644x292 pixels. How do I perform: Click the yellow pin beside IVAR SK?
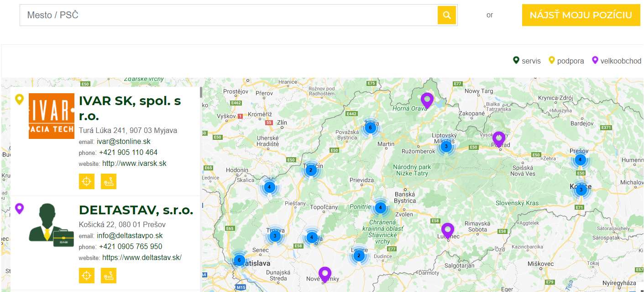[19, 99]
